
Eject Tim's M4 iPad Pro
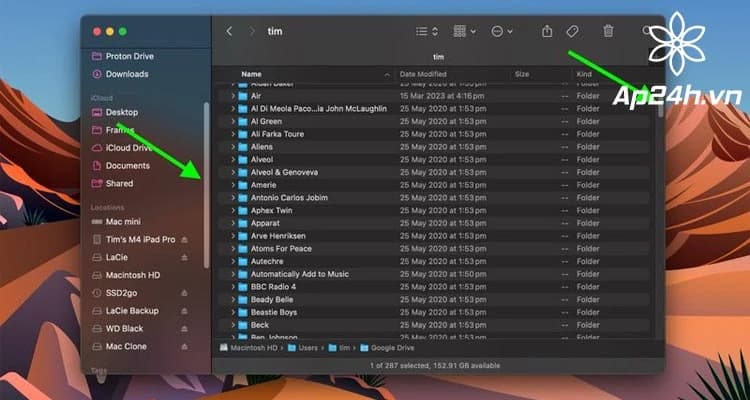[x=185, y=239]
